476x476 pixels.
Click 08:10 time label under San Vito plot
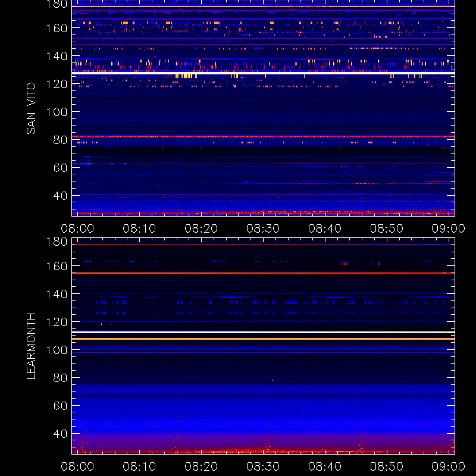(x=139, y=228)
